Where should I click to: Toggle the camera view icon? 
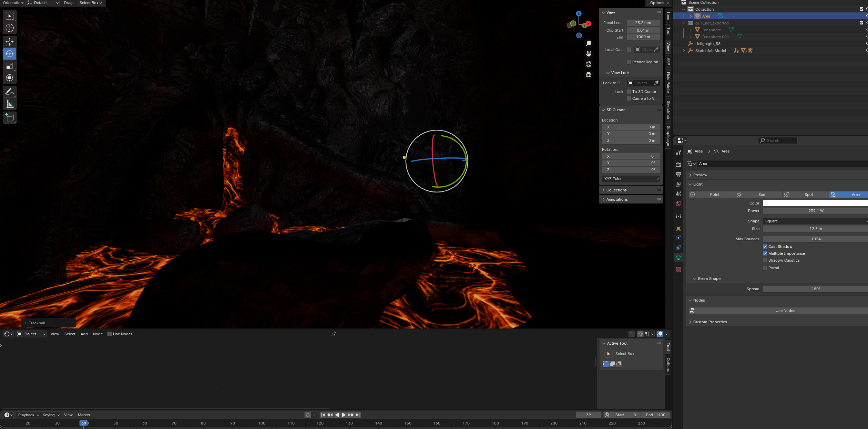pyautogui.click(x=589, y=64)
